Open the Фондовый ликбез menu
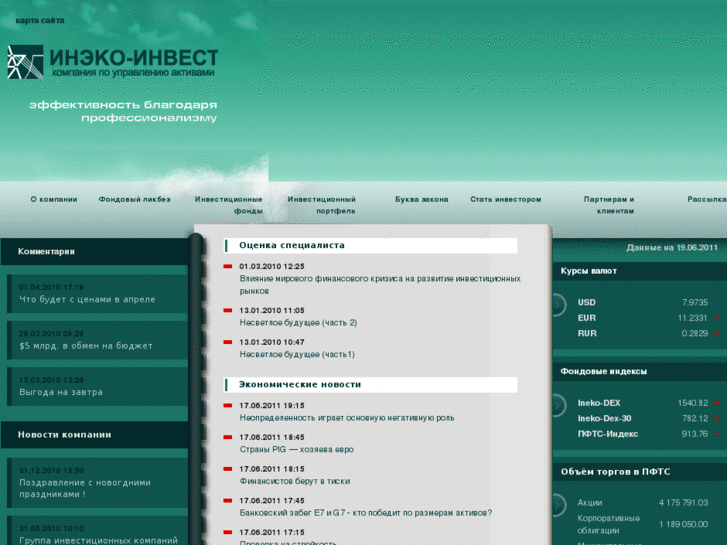 point(134,199)
